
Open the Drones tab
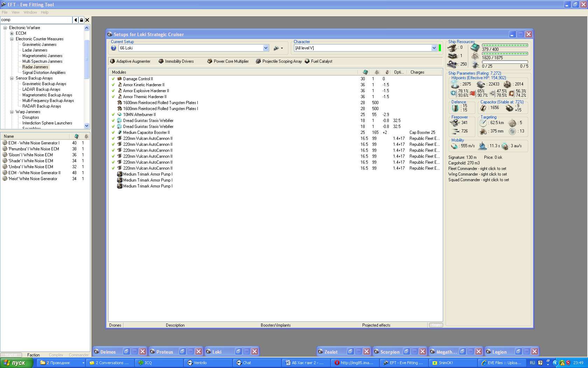coord(115,325)
